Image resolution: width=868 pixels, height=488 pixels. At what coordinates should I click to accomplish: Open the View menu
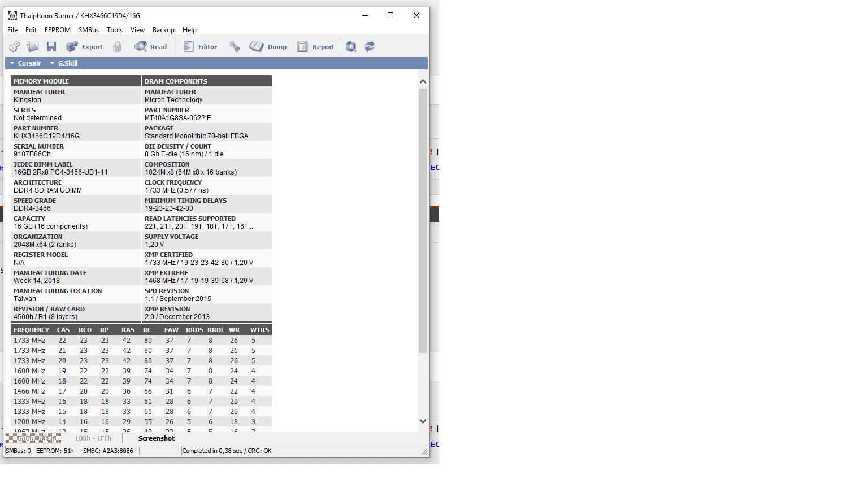[x=137, y=30]
